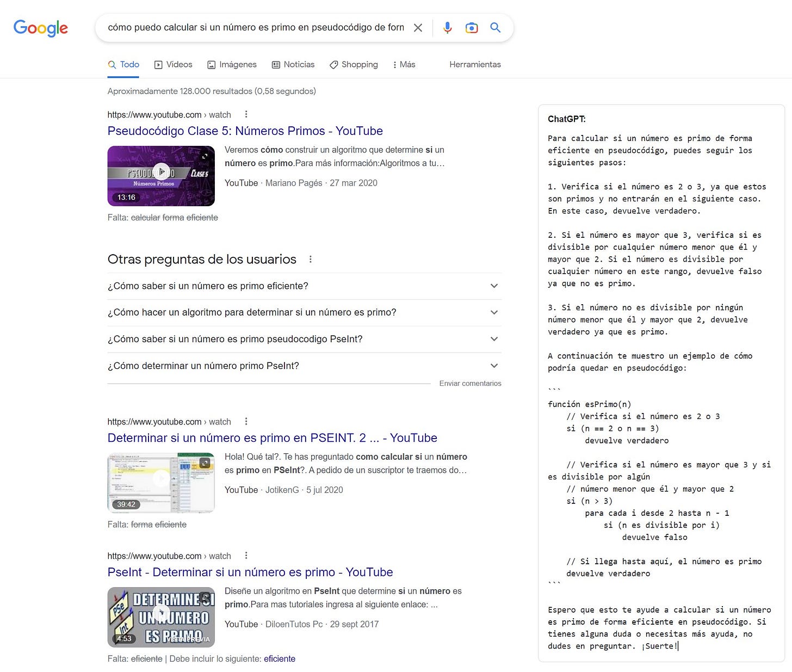Image resolution: width=792 pixels, height=672 pixels.
Task: Switch to the Videos tab
Action: (173, 64)
